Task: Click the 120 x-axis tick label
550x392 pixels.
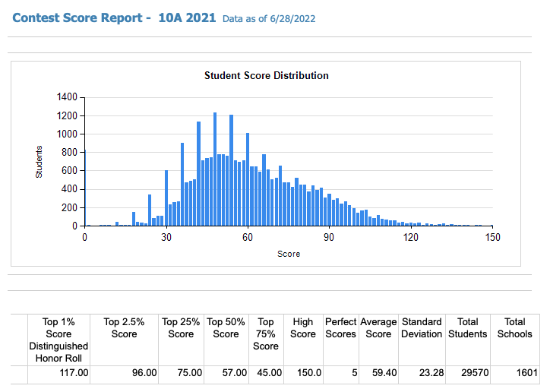Action: click(410, 237)
